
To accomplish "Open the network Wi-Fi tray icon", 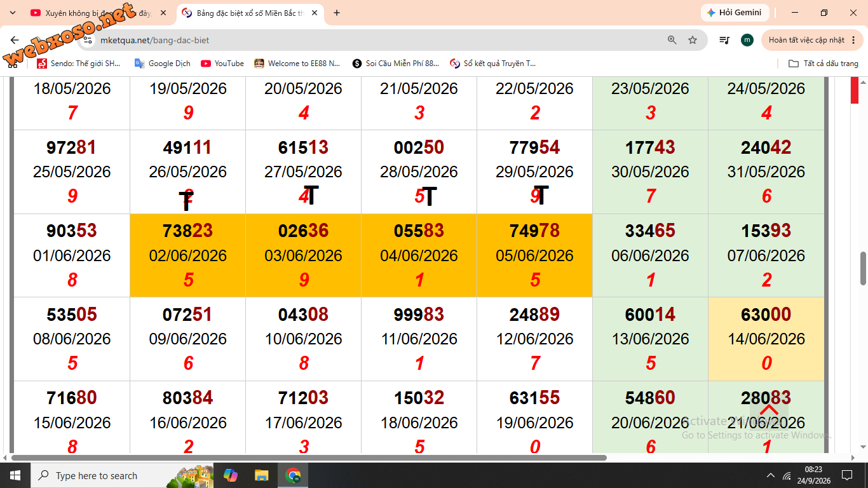I will pyautogui.click(x=788, y=475).
